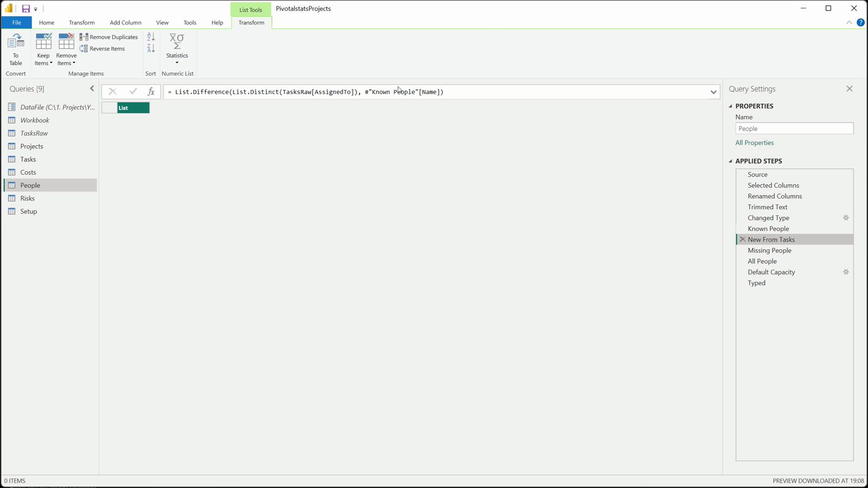
Task: Select the Missing People step
Action: pos(794,250)
